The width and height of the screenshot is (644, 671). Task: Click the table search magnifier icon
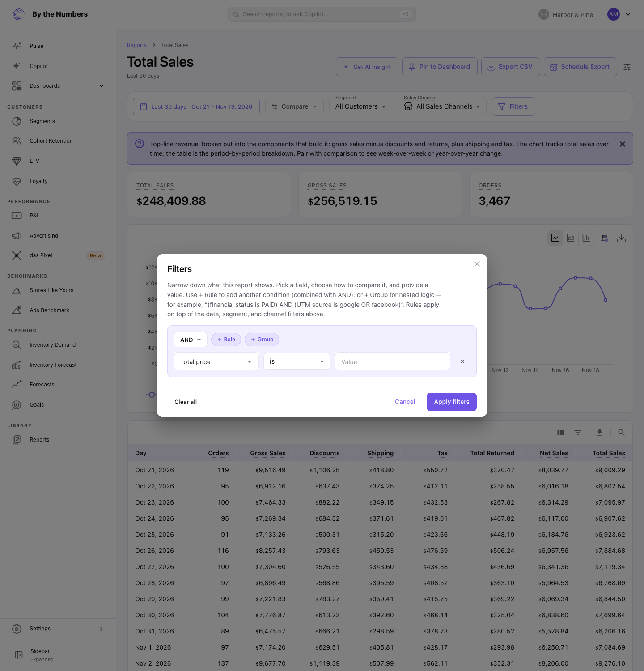coord(622,433)
